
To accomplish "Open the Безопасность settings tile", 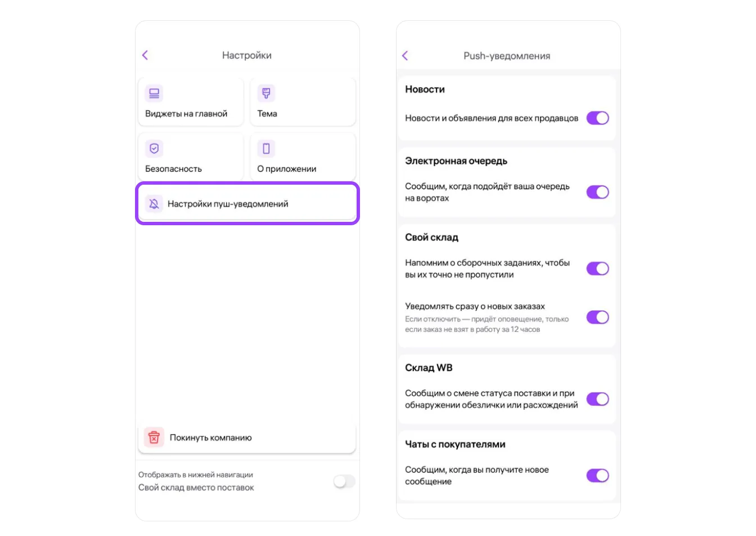I will 191,157.
